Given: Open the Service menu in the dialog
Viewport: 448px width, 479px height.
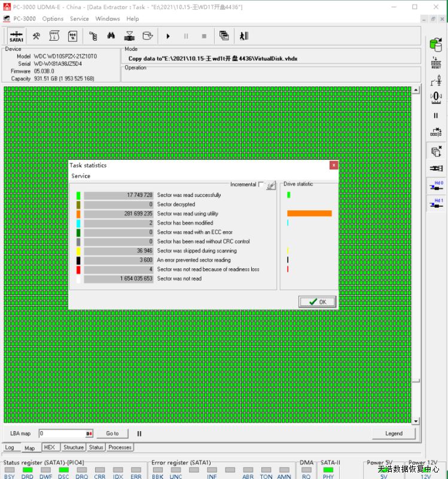Looking at the screenshot, I should click(81, 176).
